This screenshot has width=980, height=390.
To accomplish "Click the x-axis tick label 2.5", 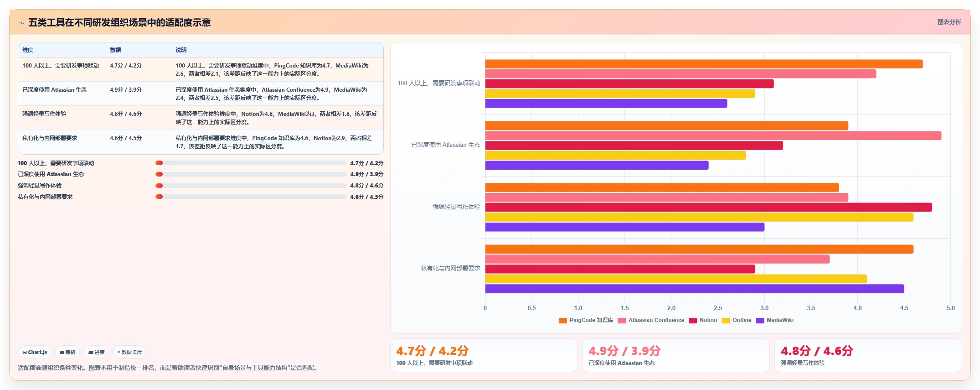I will [718, 308].
